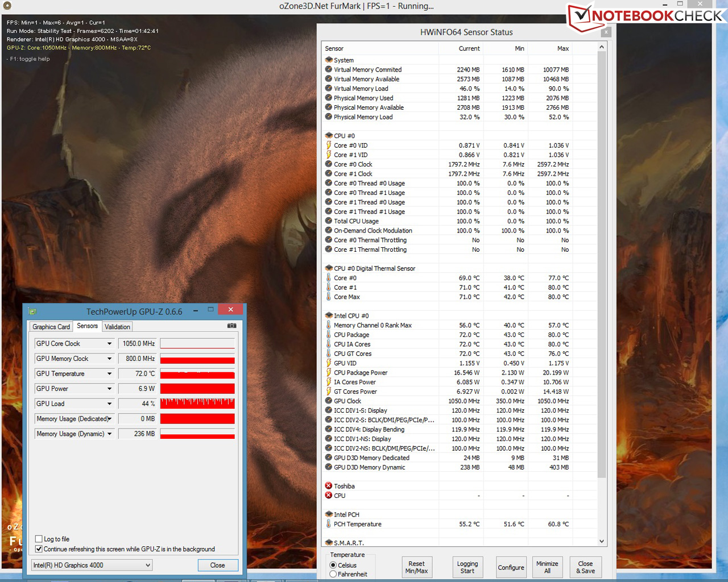Open the Intel(R) HD Graphics 4000 selector
Screen dimensions: 728x582
92,565
